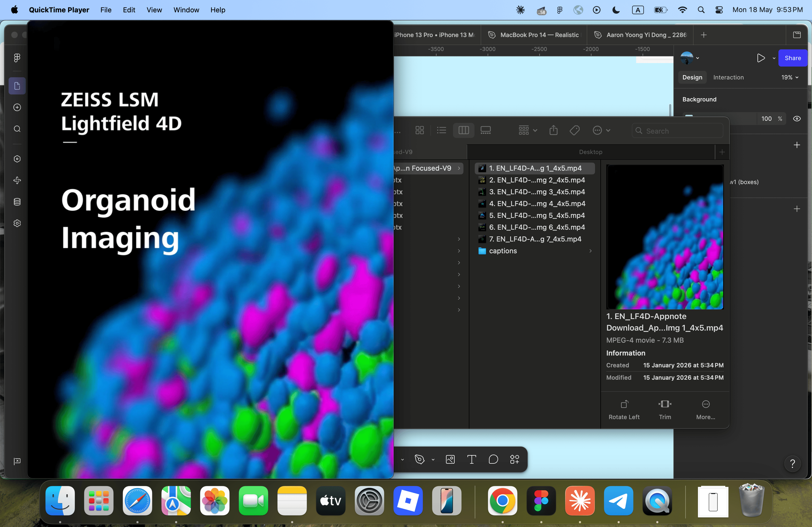The height and width of the screenshot is (527, 812).
Task: Open the View menu in the menu bar
Action: [x=154, y=10]
